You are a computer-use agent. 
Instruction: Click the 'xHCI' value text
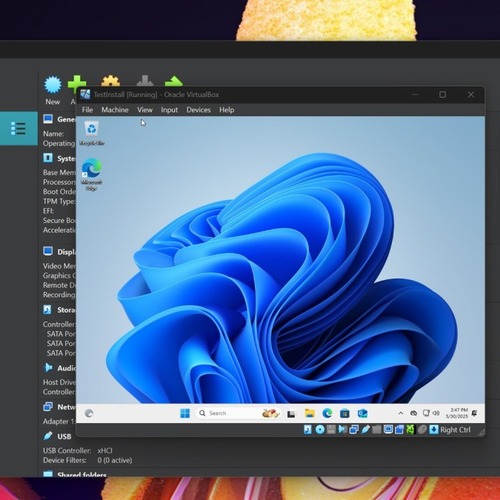[105, 451]
